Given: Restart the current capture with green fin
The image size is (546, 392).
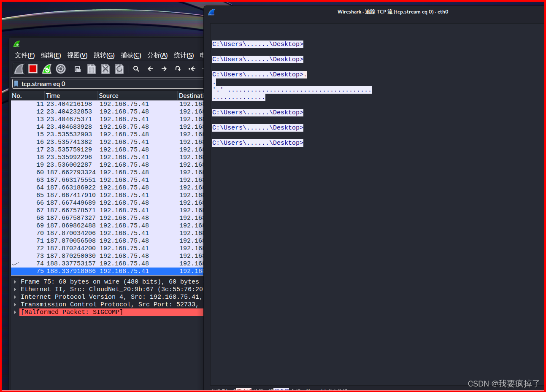Looking at the screenshot, I should coord(47,69).
